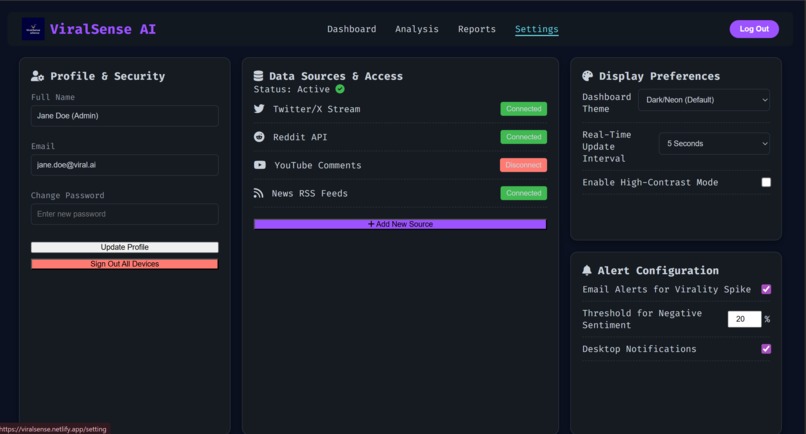Screen dimensions: 806x434
Task: Click the 'Status: Active' text
Action: pos(291,89)
